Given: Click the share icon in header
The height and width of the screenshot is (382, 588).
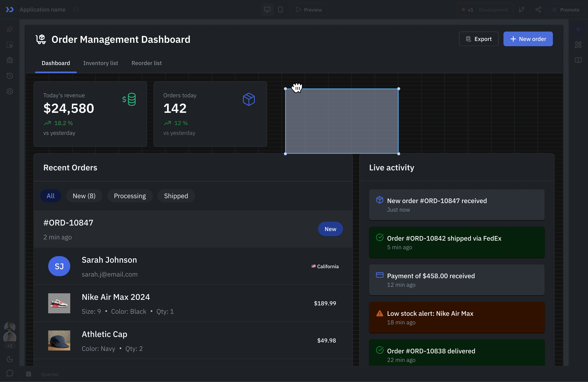Looking at the screenshot, I should (x=538, y=10).
